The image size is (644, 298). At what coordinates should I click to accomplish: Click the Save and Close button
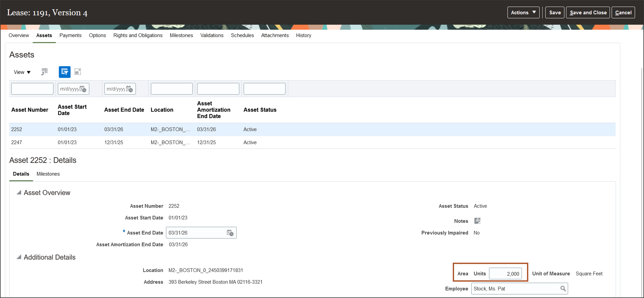pos(588,13)
